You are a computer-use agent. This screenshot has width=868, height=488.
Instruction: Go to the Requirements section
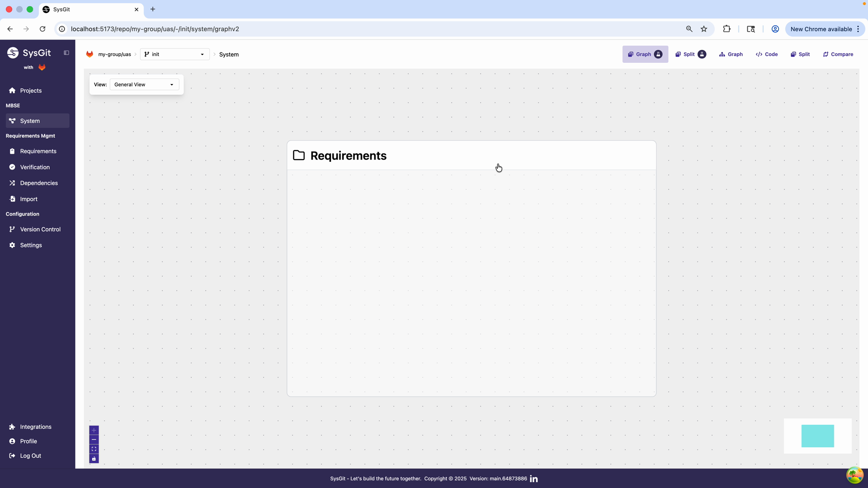click(x=38, y=151)
